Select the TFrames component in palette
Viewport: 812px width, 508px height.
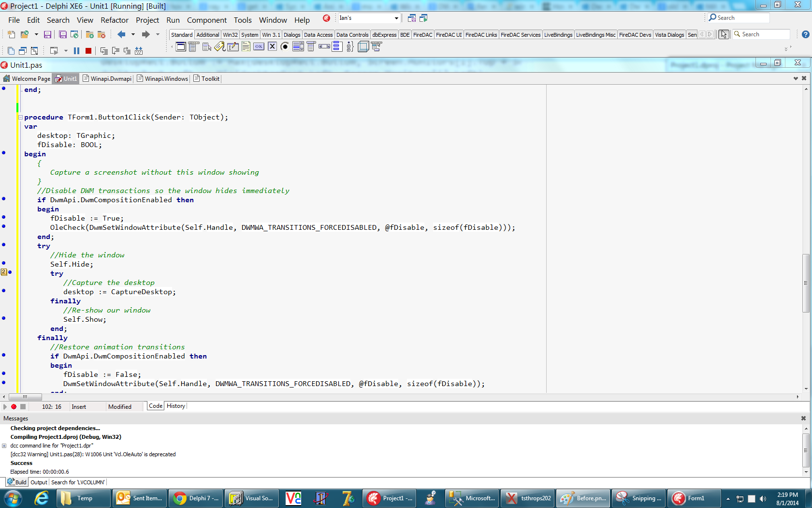(x=181, y=47)
